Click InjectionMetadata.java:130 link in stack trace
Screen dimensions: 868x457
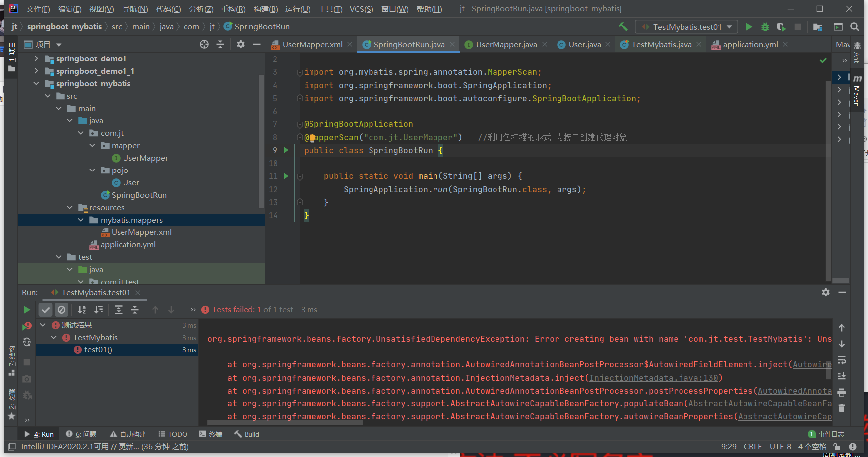[654, 378]
